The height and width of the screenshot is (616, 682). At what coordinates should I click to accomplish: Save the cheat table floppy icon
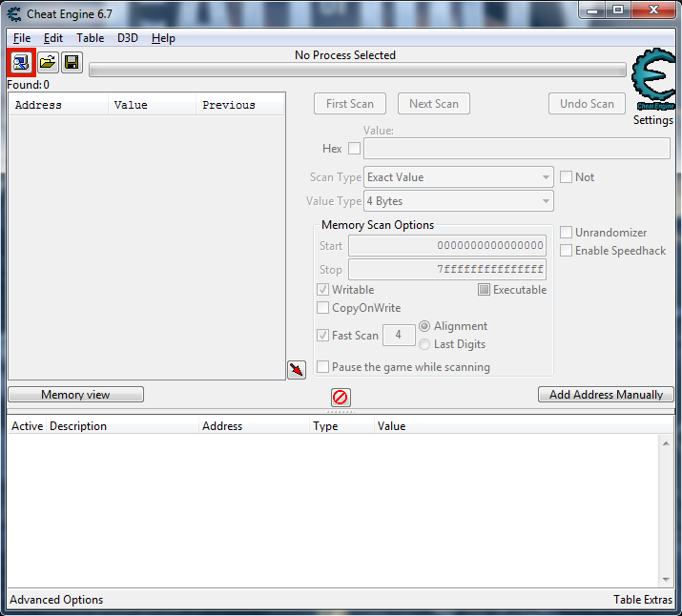tap(72, 63)
